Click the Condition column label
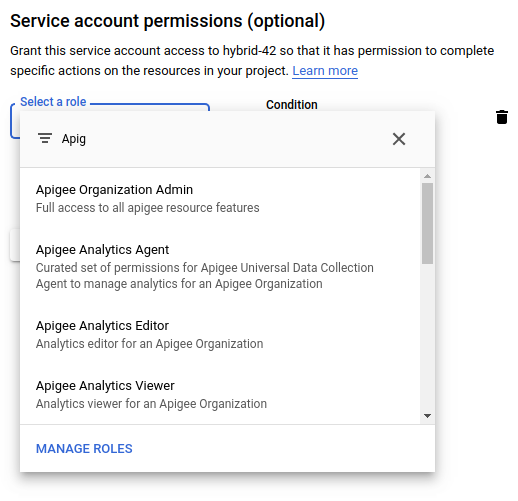Image resolution: width=518 pixels, height=501 pixels. (x=292, y=105)
